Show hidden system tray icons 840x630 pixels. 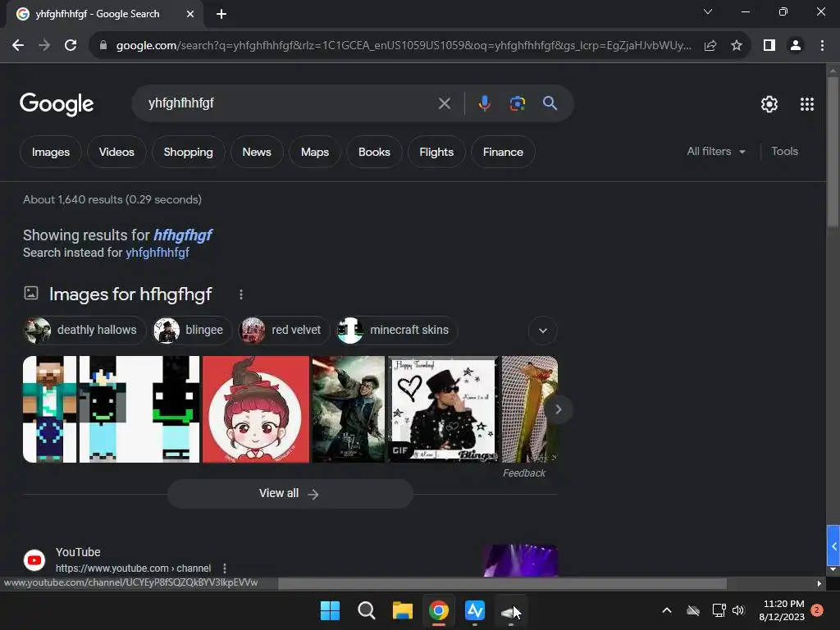pos(667,610)
